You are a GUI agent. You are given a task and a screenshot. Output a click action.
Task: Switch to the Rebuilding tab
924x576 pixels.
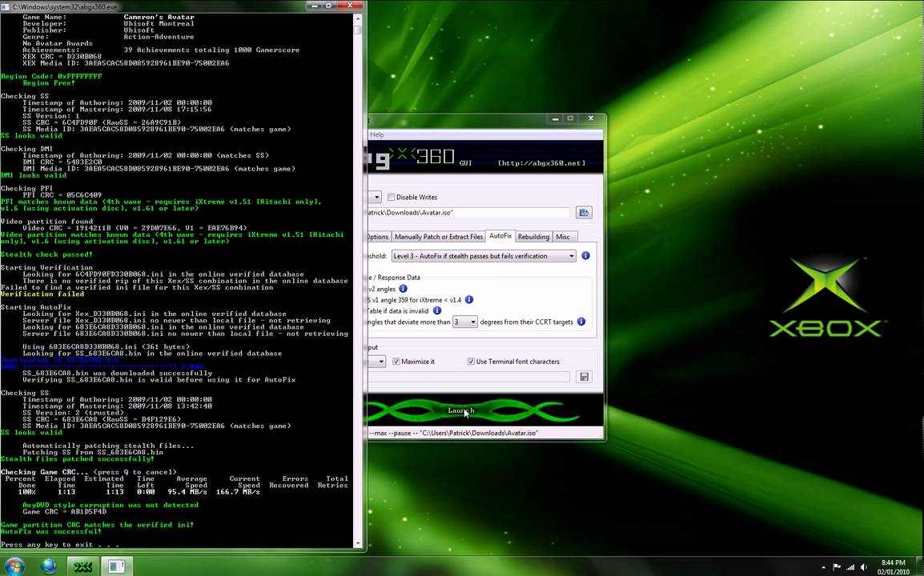pos(533,237)
